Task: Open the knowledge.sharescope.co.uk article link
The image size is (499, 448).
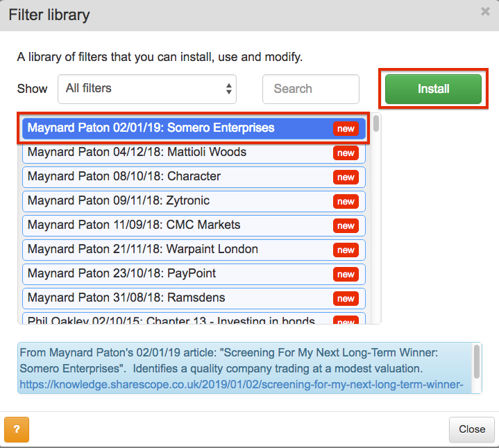Action: pyautogui.click(x=242, y=385)
